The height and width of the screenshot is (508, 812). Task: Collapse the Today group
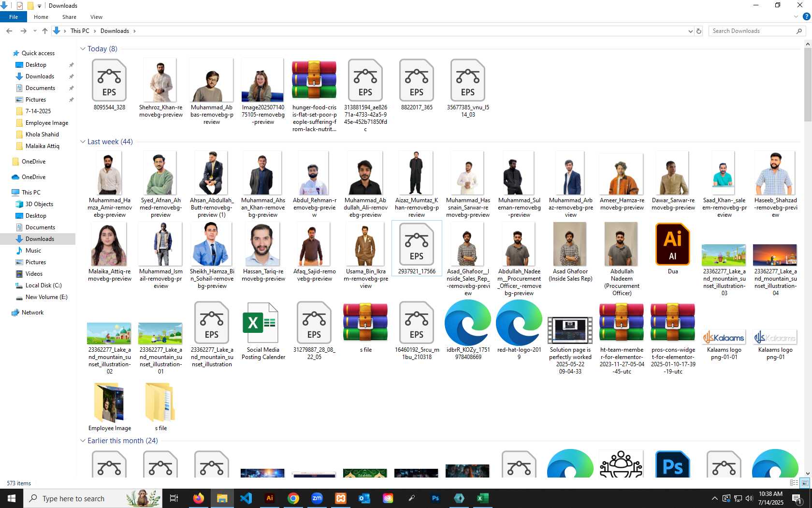tap(83, 49)
